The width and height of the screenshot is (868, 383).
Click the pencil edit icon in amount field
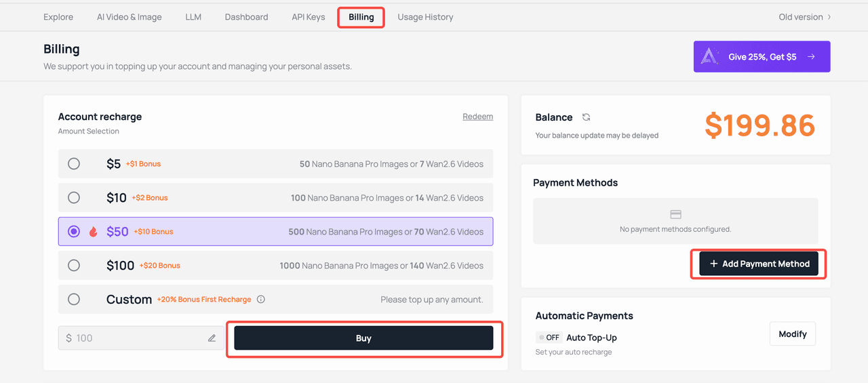(x=212, y=338)
